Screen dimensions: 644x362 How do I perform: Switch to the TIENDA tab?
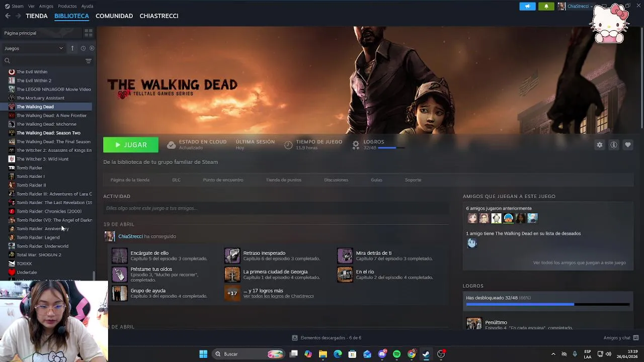(37, 16)
